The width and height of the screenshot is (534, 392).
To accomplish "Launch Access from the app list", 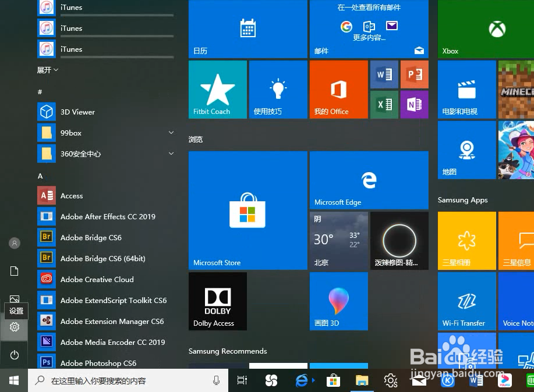I will point(106,195).
